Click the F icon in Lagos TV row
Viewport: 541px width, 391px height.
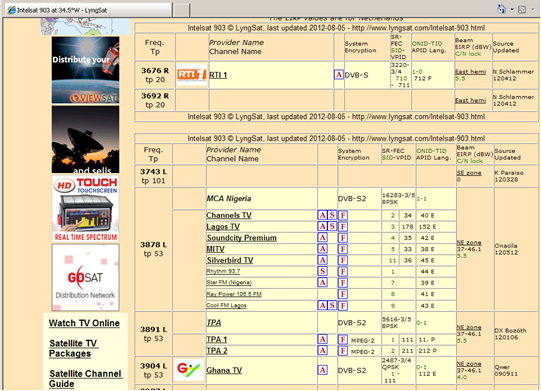point(343,226)
